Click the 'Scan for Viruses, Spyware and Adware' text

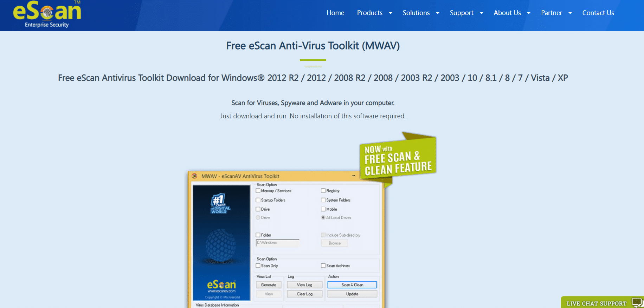click(x=313, y=103)
